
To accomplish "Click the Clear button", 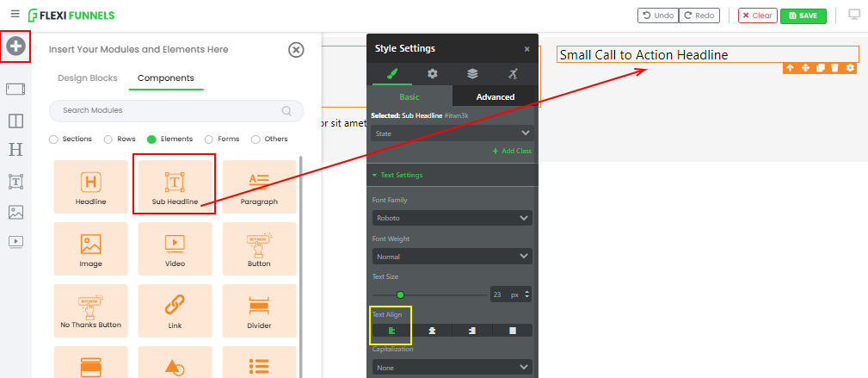I will 758,15.
